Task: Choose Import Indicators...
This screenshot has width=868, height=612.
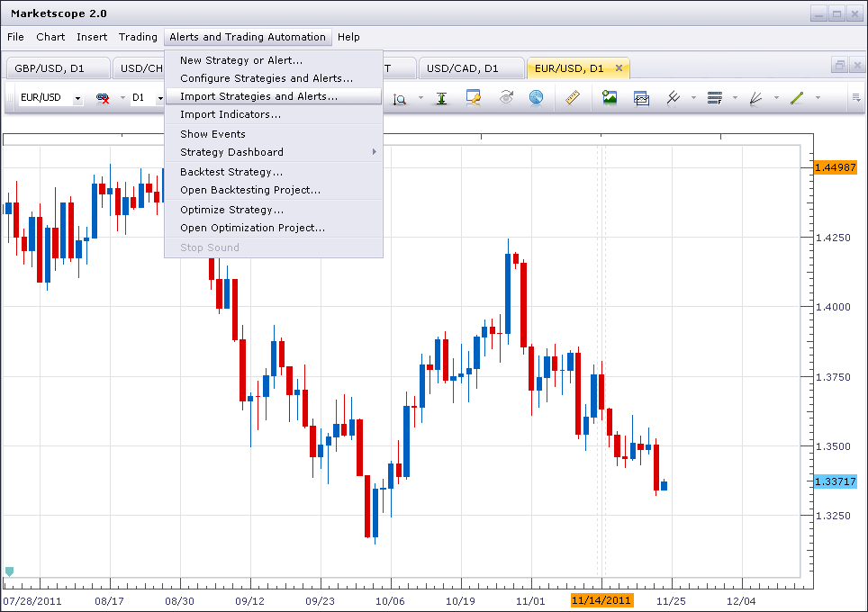Action: tap(274, 114)
